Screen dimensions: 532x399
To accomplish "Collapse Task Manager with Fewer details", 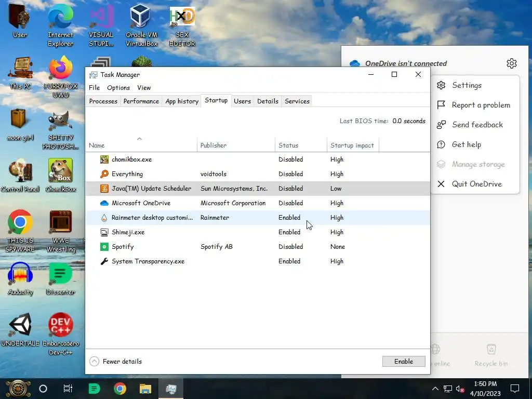I will (x=115, y=362).
